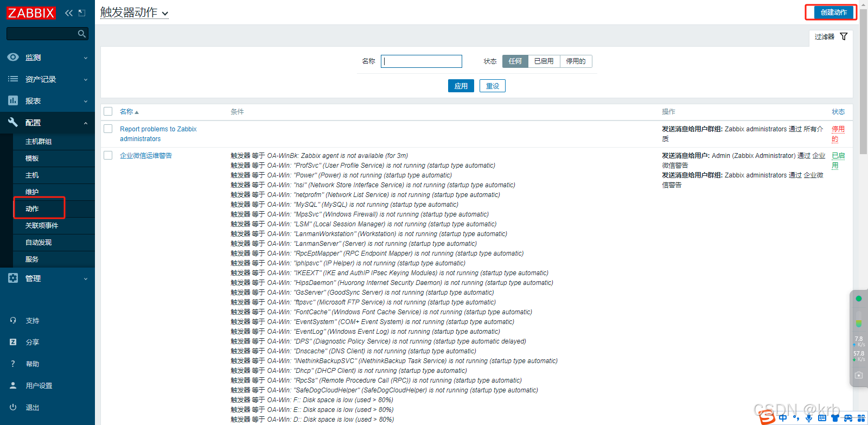Click the ZABBIX logo
The width and height of the screenshot is (868, 425).
31,12
